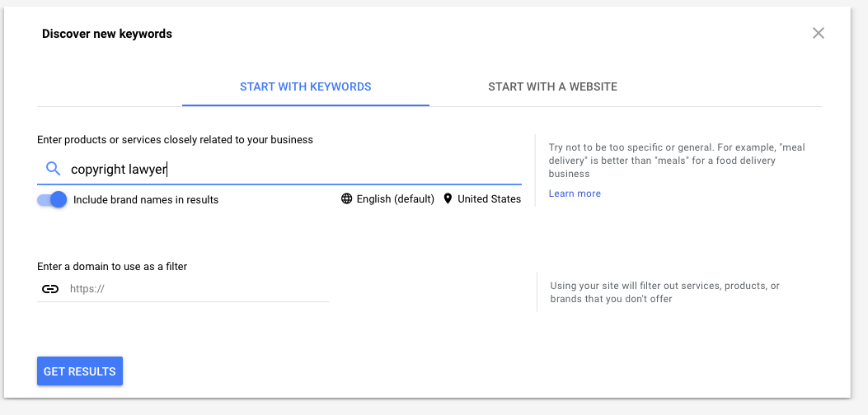Screen dimensions: 868x415
Task: Focus the copyright lawyer keyword field
Action: [279, 169]
